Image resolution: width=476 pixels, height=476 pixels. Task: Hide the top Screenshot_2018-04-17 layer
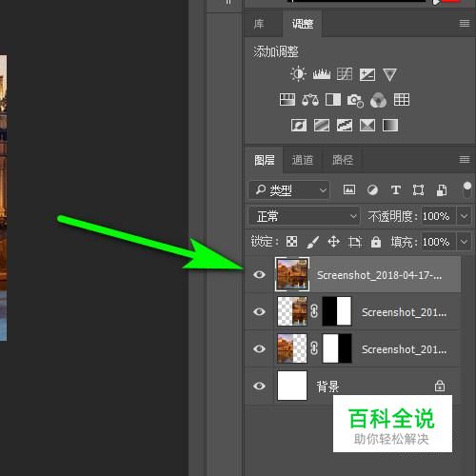coord(259,274)
